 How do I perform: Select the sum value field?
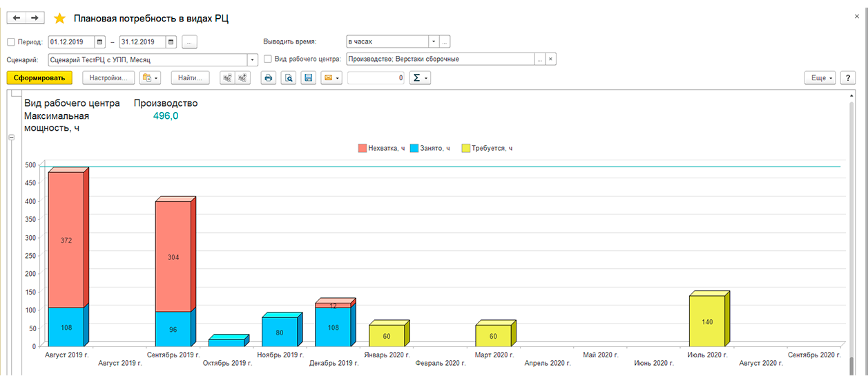(376, 78)
